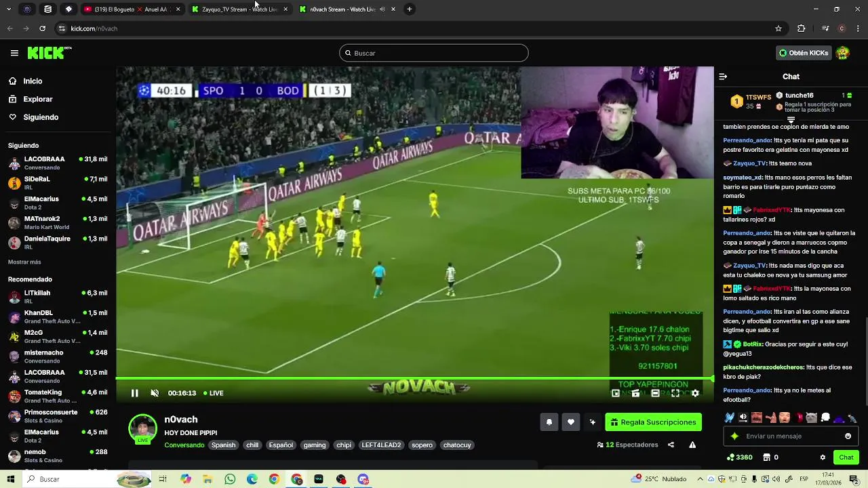Click the Enviar un mensaje field
868x488 pixels.
click(790, 436)
